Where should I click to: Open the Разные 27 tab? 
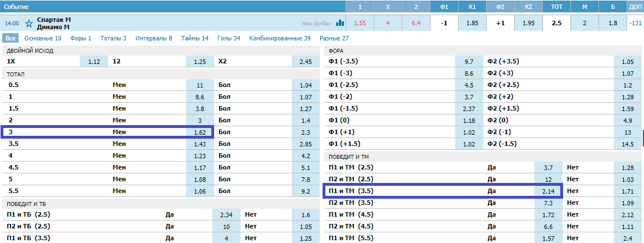(x=334, y=38)
